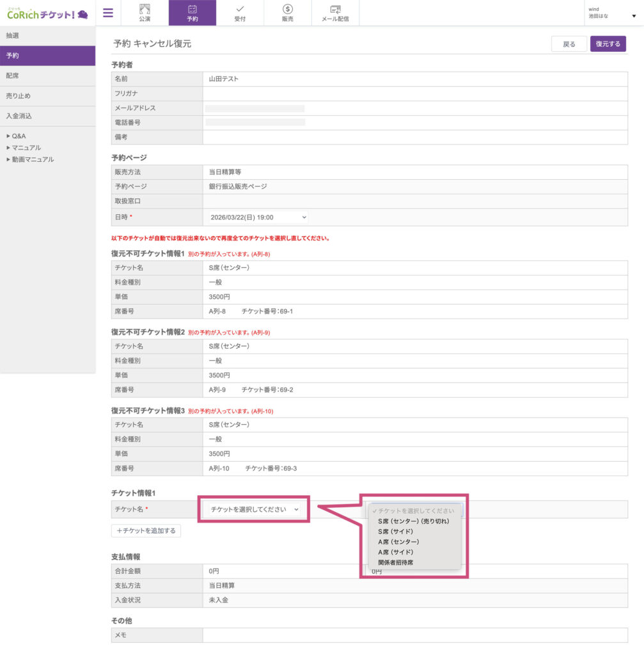Viewport: 644px width, 655px height.
Task: Open the 受付 checkmark icon
Action: tap(240, 9)
